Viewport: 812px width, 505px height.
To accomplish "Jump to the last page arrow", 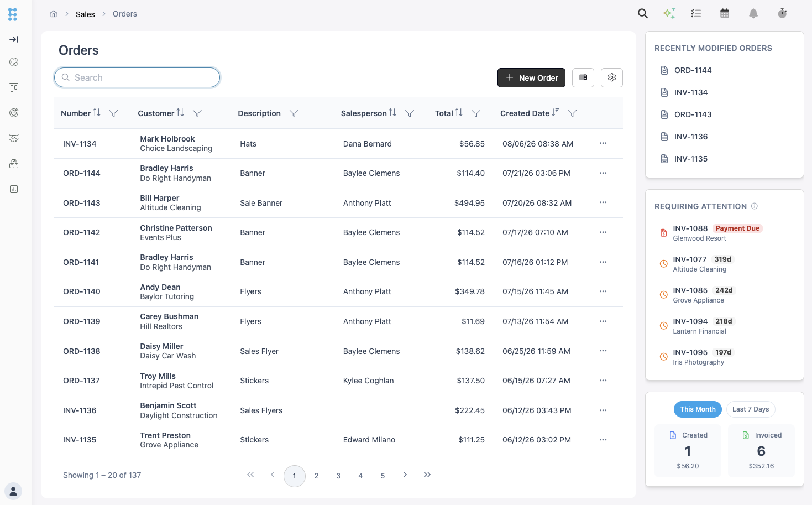I will pyautogui.click(x=427, y=475).
